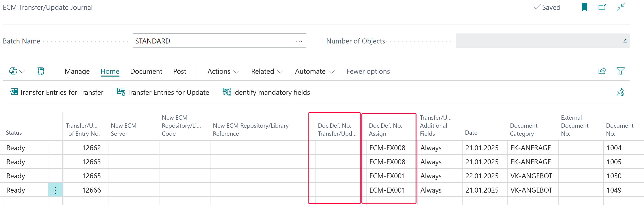Expand the Related dropdown menu
Viewport: 644px width, 205px height.
tap(267, 72)
